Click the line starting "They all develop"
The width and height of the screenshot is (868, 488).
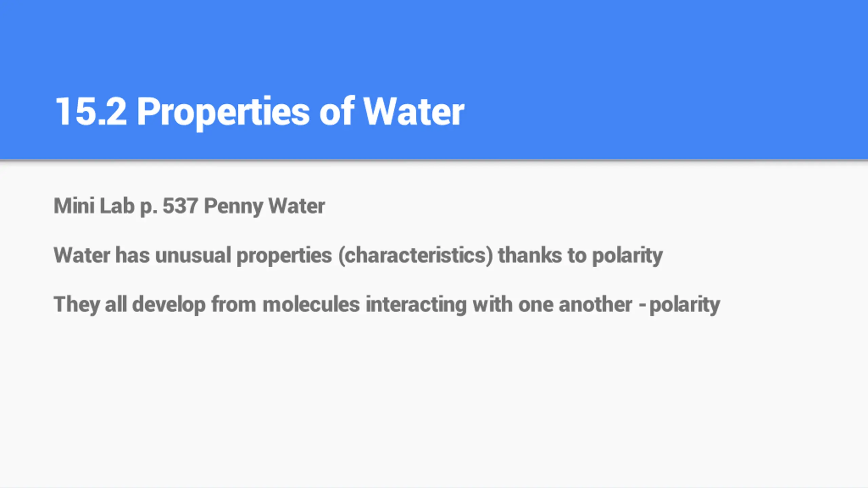(387, 304)
